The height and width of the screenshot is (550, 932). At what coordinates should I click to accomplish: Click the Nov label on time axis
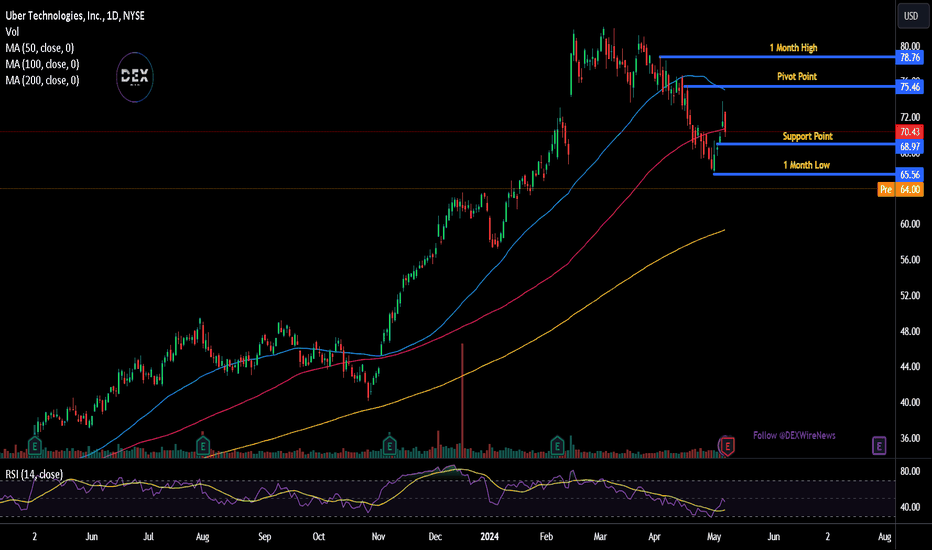(378, 536)
